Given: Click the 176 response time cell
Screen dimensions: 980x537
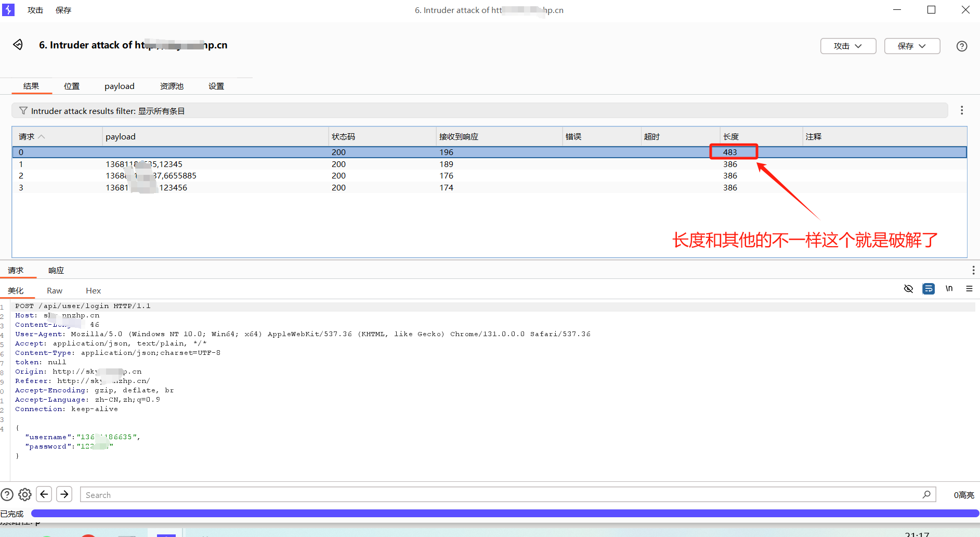Looking at the screenshot, I should (x=446, y=175).
